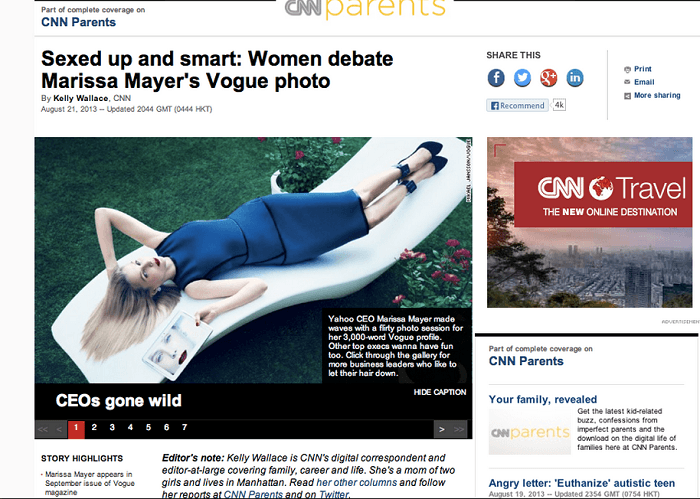Share on LinkedIn icon

tap(575, 78)
